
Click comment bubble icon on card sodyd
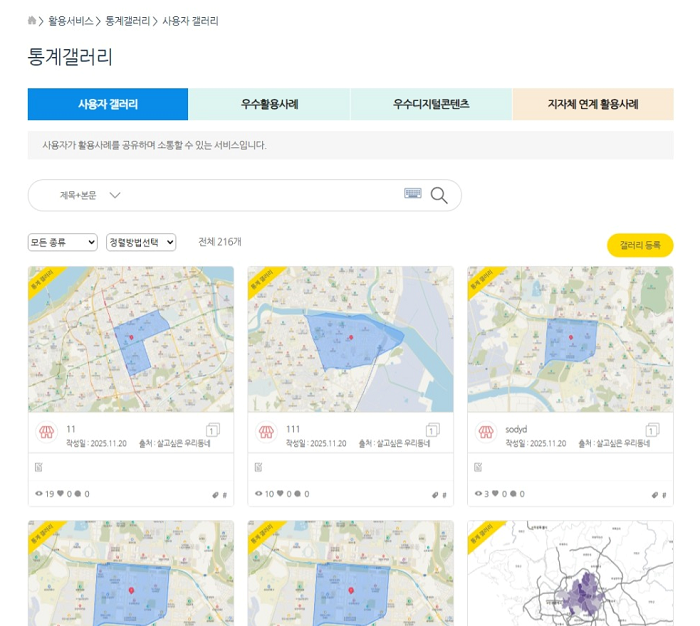tap(513, 493)
